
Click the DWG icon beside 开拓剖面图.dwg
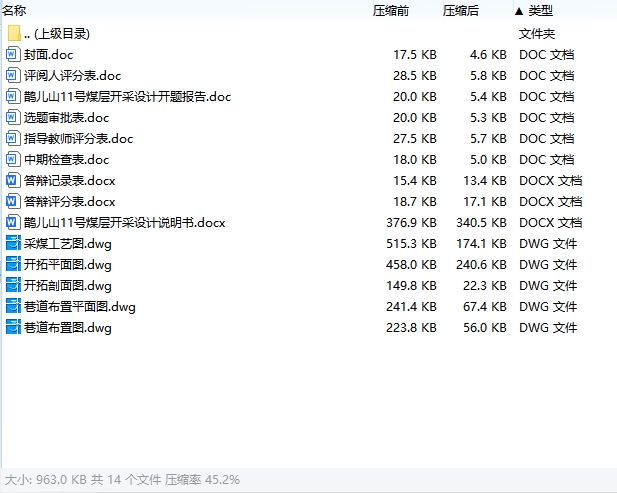(13, 286)
